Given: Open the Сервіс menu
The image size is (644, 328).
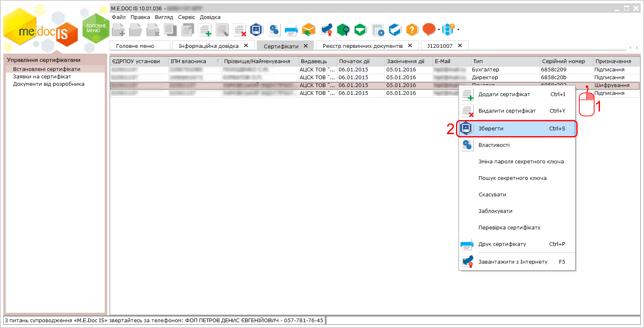Looking at the screenshot, I should pos(187,17).
